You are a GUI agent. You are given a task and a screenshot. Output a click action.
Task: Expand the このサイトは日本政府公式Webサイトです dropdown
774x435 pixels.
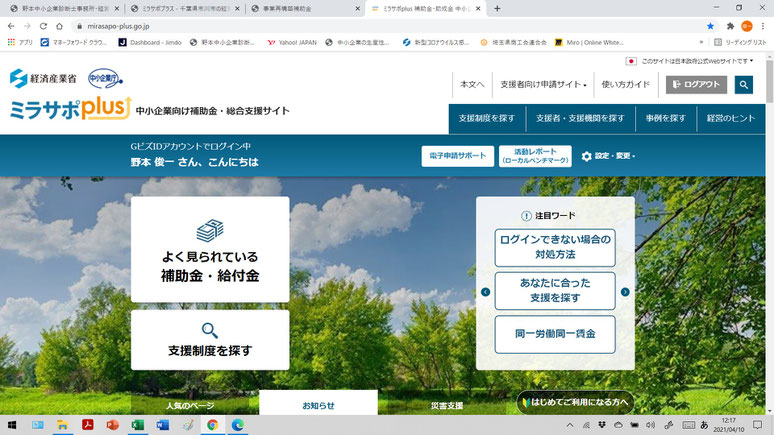pos(689,61)
